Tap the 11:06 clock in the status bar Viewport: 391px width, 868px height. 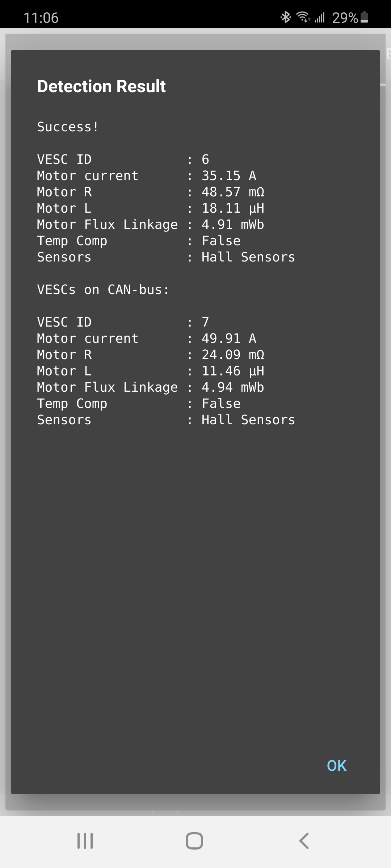41,17
